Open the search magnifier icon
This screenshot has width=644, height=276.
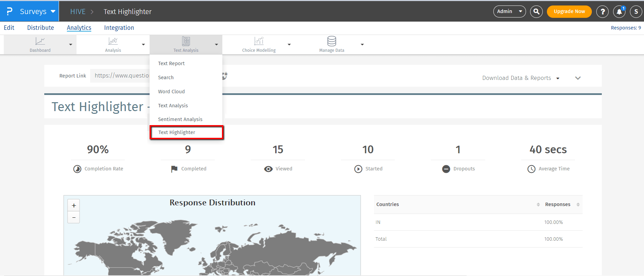pyautogui.click(x=536, y=11)
